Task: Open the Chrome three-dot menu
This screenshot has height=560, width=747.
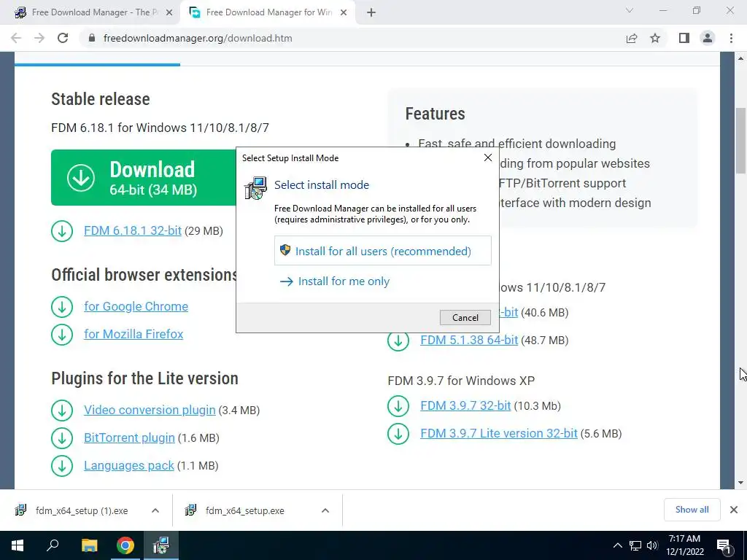Action: [731, 38]
